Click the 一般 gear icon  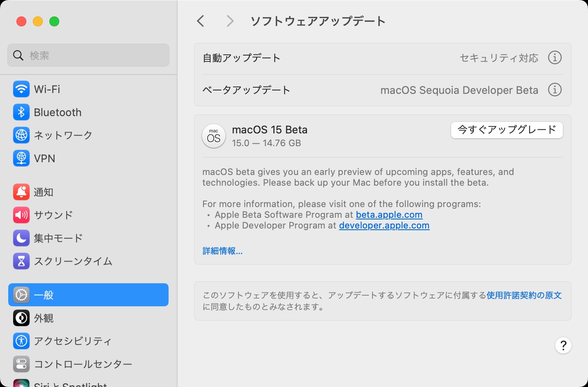[21, 295]
